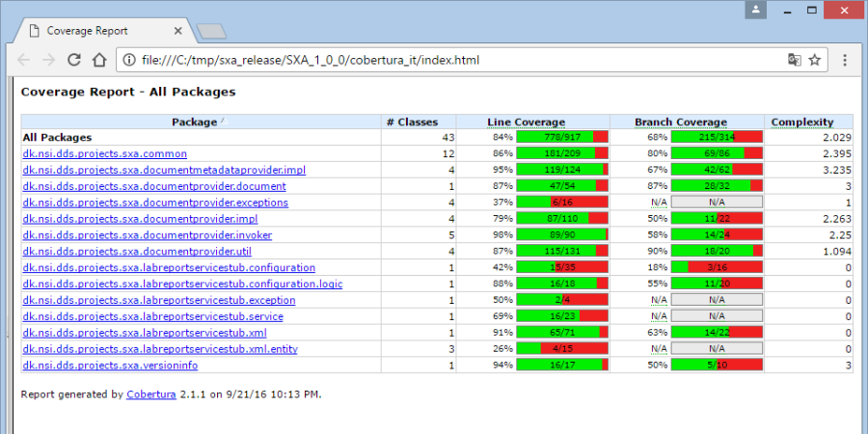This screenshot has height=434, width=868.
Task: Click the page info icon in address bar
Action: tap(129, 60)
